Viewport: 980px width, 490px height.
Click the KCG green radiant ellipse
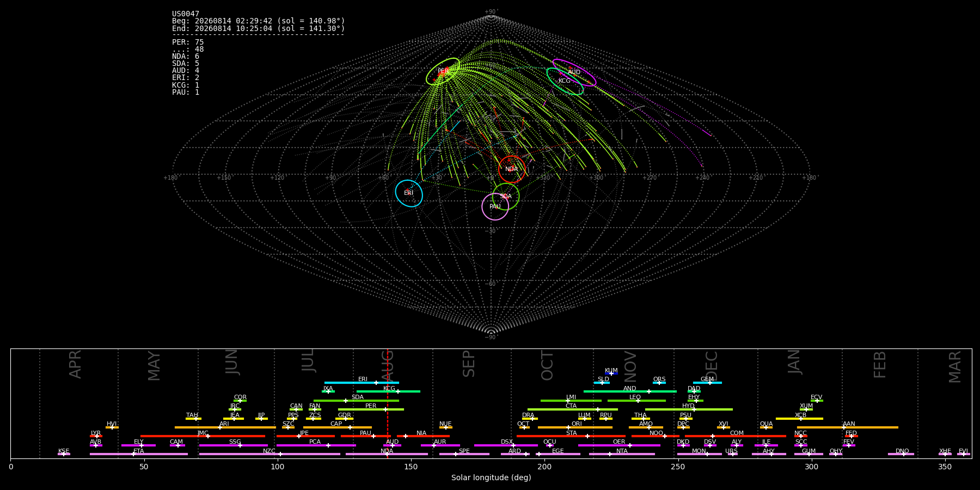point(565,81)
